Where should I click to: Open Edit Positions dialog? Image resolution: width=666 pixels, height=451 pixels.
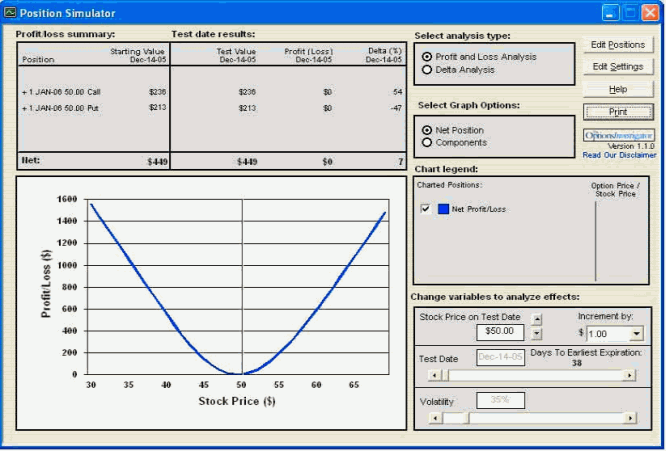tap(619, 45)
